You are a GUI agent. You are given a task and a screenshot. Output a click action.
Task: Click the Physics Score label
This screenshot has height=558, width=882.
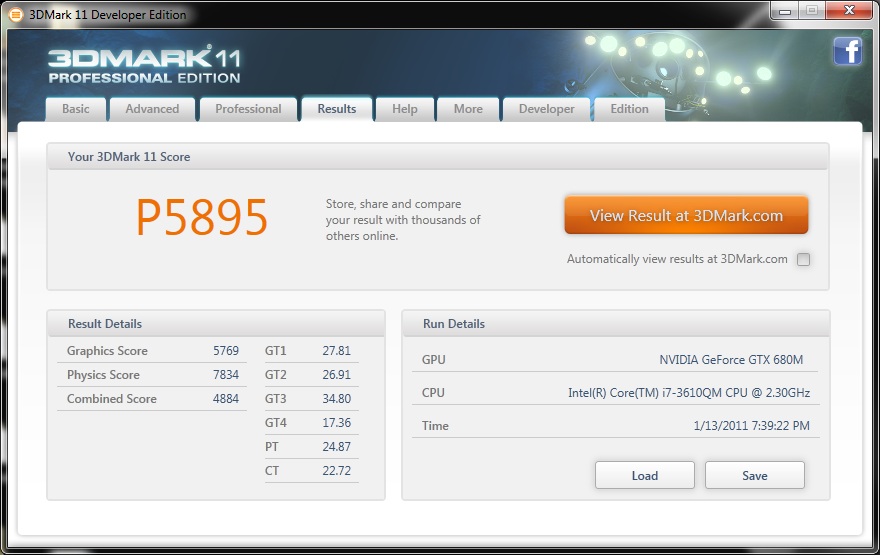click(x=103, y=375)
